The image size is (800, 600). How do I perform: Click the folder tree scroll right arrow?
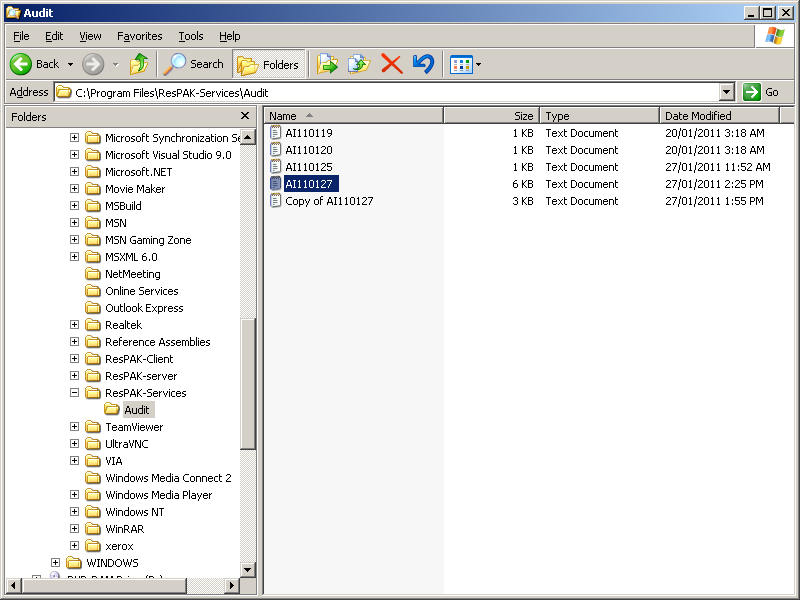[x=232, y=585]
